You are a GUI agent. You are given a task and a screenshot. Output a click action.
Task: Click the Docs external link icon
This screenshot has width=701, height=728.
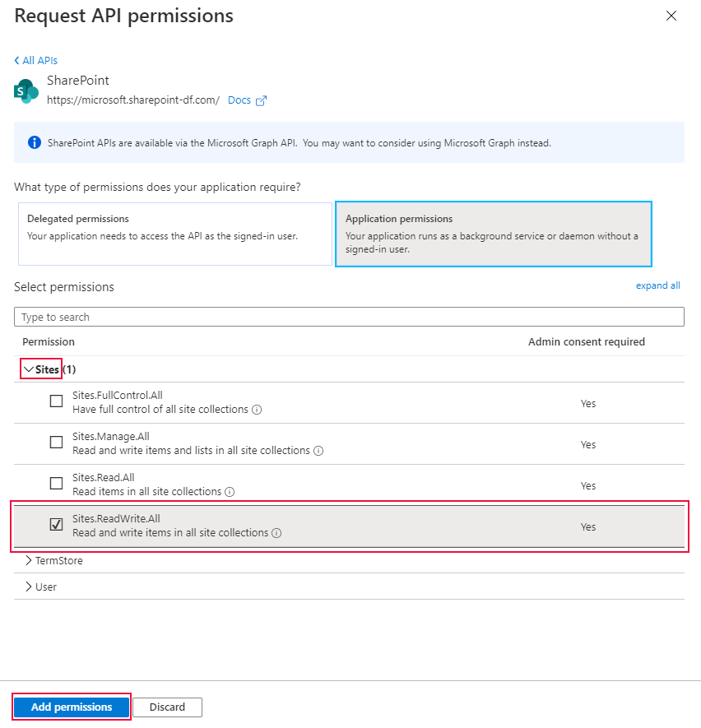click(262, 100)
